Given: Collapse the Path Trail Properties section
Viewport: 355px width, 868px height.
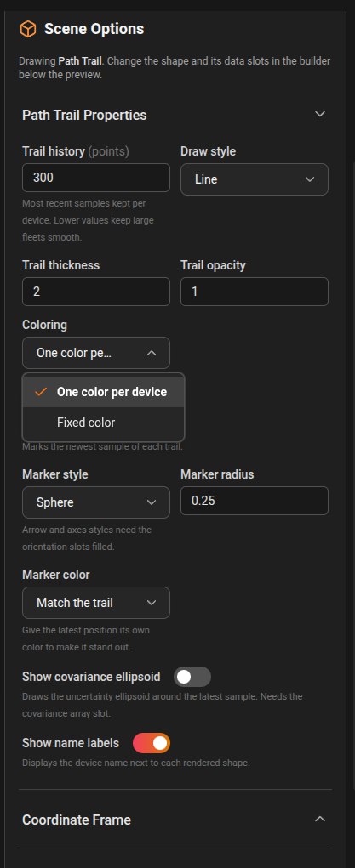Looking at the screenshot, I should [x=319, y=114].
